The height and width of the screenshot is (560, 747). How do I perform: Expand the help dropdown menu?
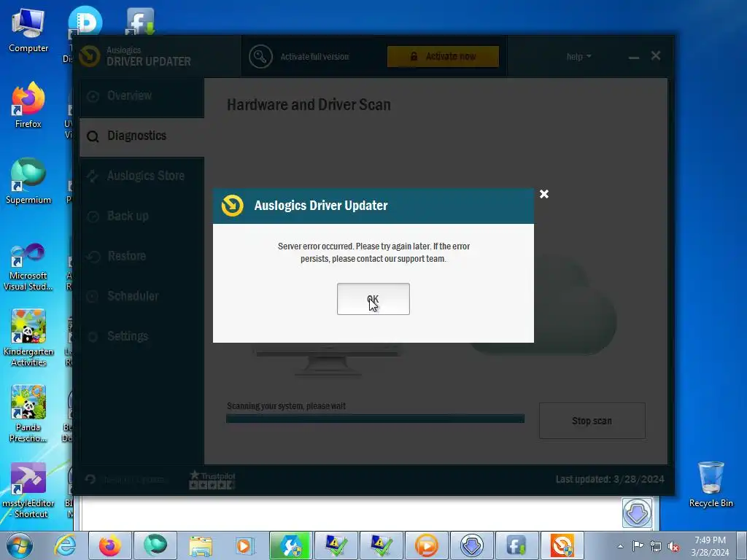click(x=578, y=57)
